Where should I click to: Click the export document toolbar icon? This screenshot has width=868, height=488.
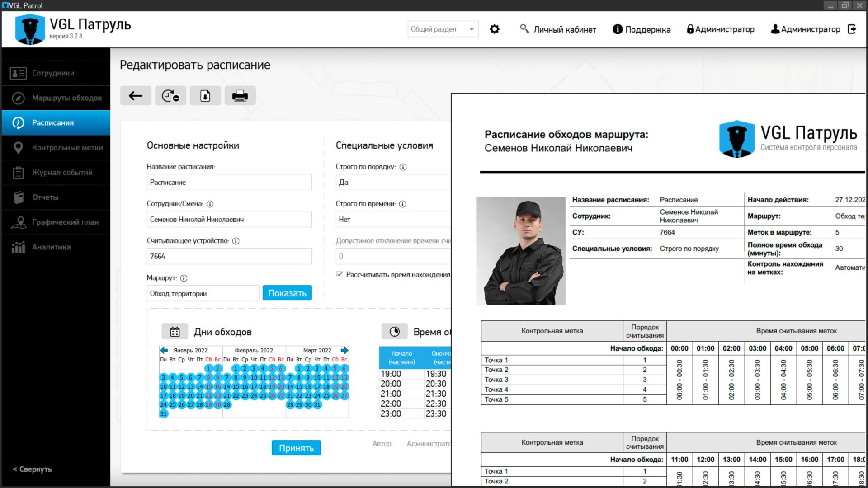[x=205, y=96]
